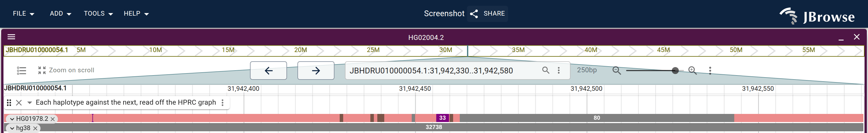
Task: Click the HG02004.2 view title
Action: click(x=426, y=37)
